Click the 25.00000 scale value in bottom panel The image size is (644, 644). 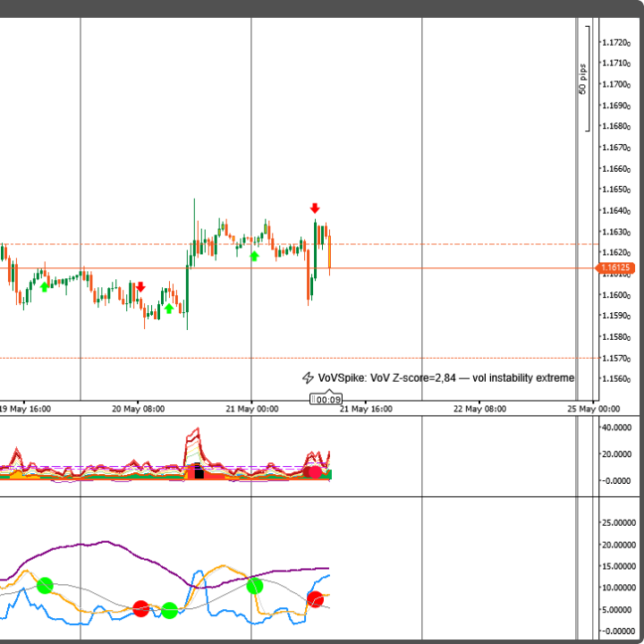tap(619, 523)
